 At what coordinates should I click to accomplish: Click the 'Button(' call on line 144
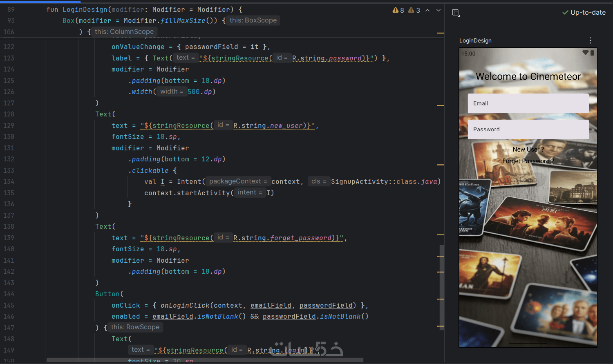109,294
